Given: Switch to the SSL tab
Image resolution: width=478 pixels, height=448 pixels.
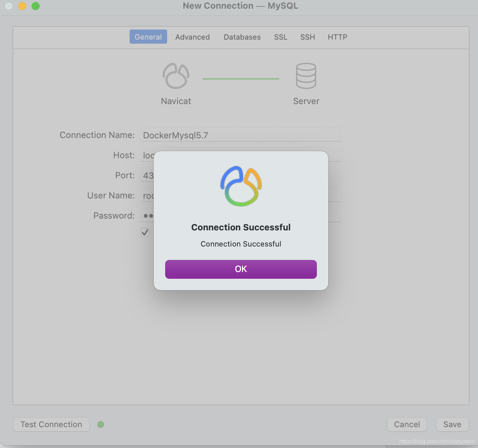Looking at the screenshot, I should [x=281, y=37].
